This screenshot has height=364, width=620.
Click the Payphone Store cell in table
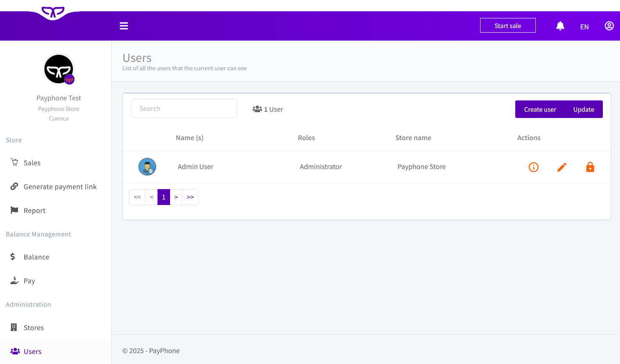click(x=421, y=167)
